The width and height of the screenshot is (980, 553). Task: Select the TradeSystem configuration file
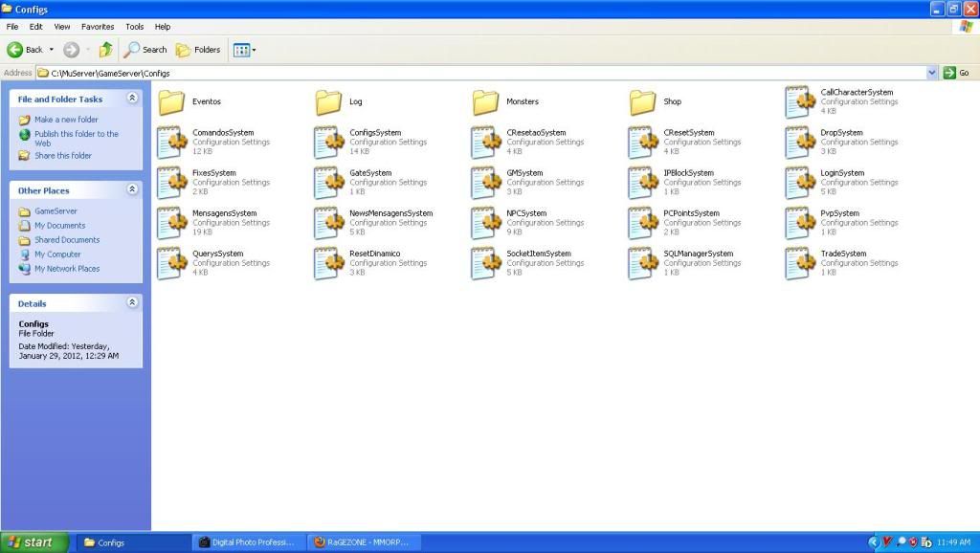click(799, 262)
